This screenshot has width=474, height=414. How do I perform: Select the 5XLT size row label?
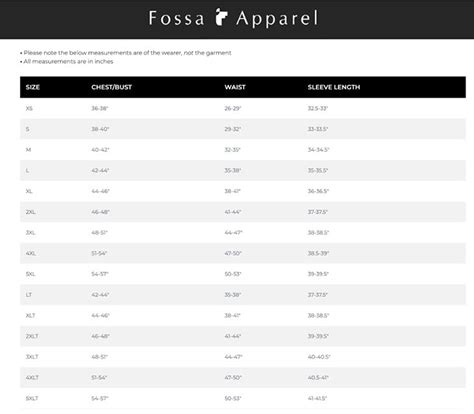pyautogui.click(x=32, y=398)
